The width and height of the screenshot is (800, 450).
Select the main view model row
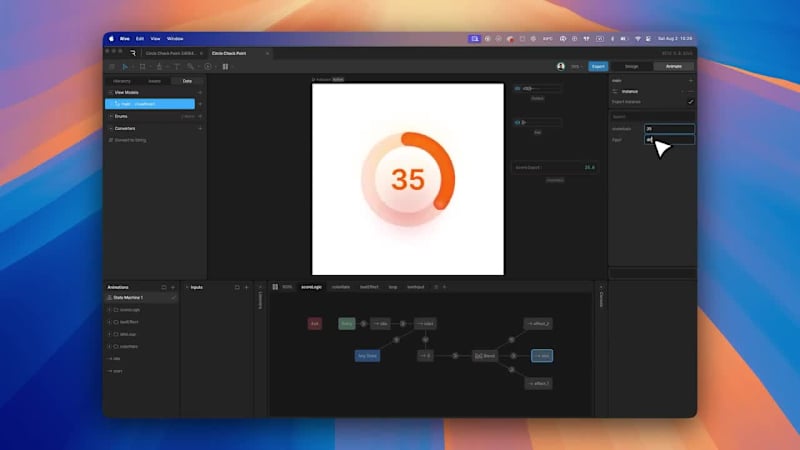149,104
